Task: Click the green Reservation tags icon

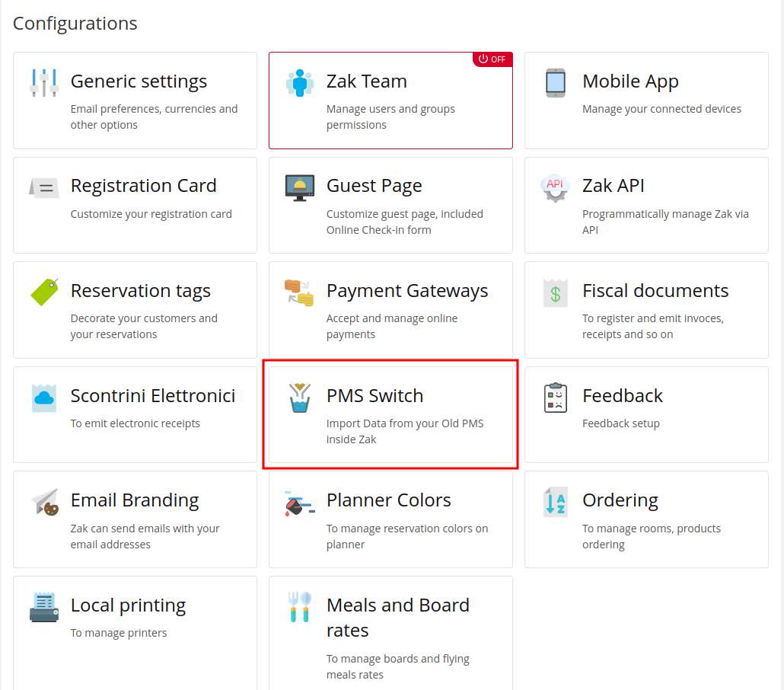Action: [x=44, y=292]
